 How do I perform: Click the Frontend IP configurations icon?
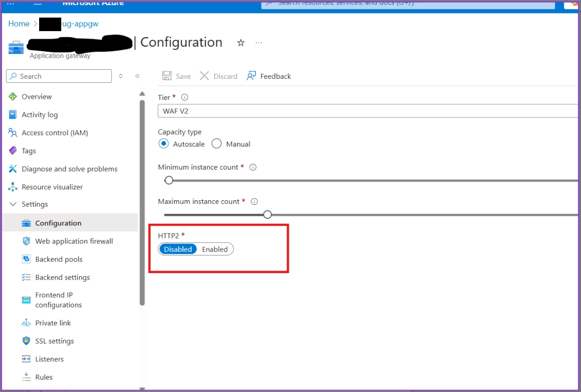click(x=26, y=300)
